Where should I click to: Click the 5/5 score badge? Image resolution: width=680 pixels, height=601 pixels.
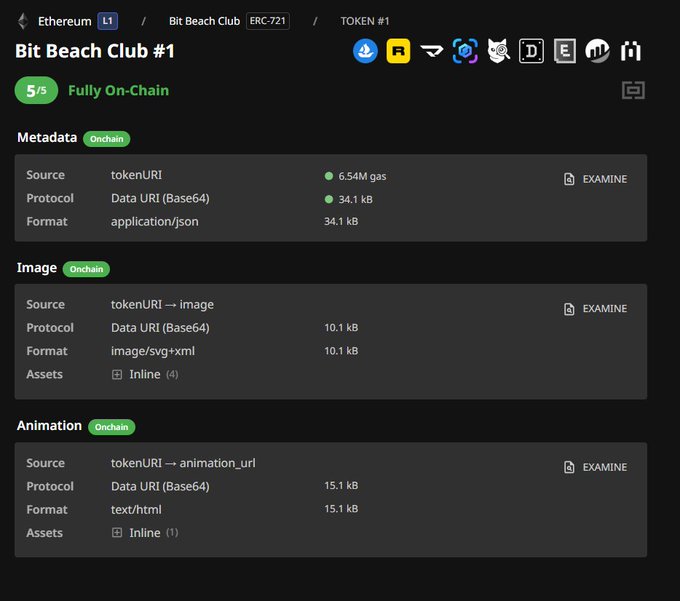(x=36, y=90)
